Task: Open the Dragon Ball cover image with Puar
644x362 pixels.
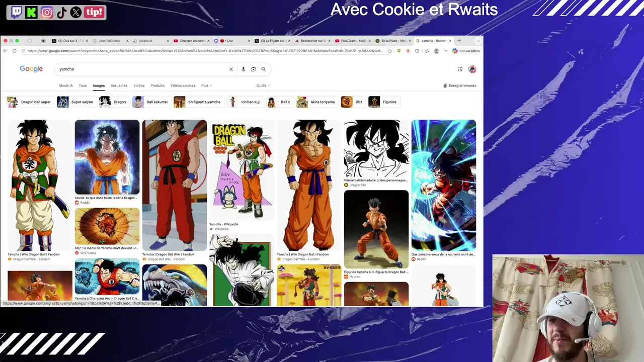Action: [x=242, y=170]
